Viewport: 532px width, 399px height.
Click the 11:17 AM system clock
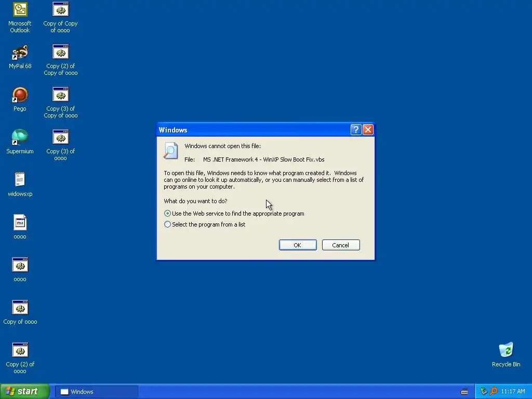pyautogui.click(x=513, y=392)
